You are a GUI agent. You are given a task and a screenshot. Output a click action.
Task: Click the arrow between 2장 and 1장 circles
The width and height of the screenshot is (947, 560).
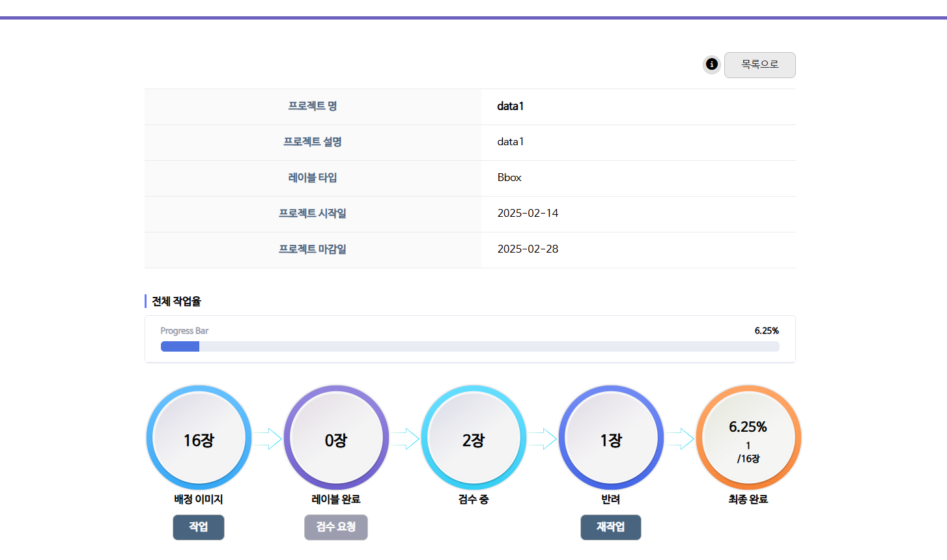point(543,439)
